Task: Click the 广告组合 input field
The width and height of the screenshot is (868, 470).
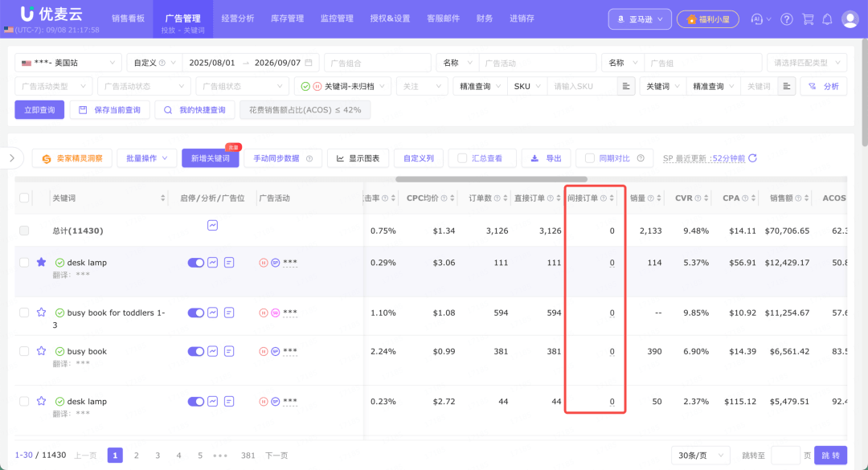Action: point(378,63)
